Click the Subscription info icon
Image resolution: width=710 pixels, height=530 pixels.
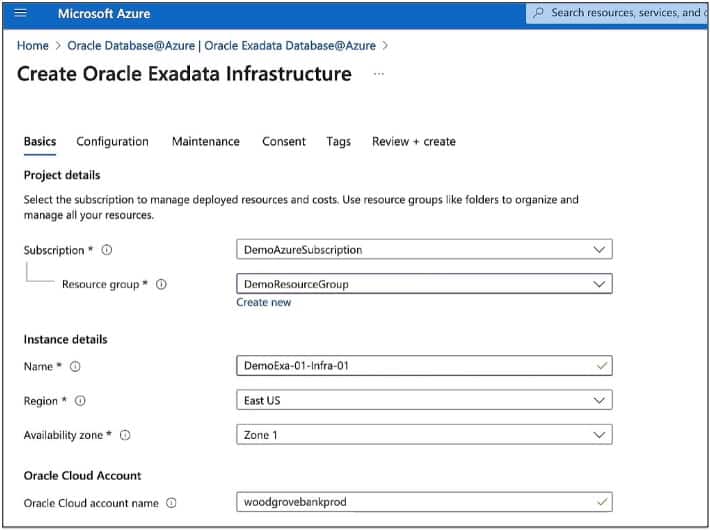pos(107,250)
